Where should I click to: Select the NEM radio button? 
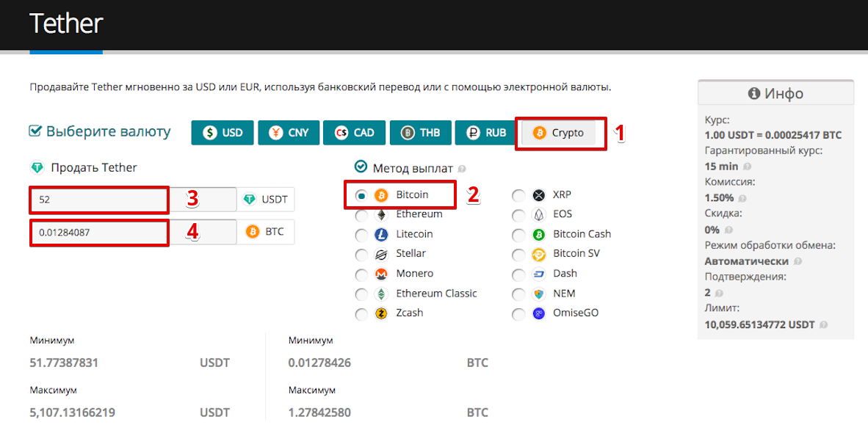[518, 294]
